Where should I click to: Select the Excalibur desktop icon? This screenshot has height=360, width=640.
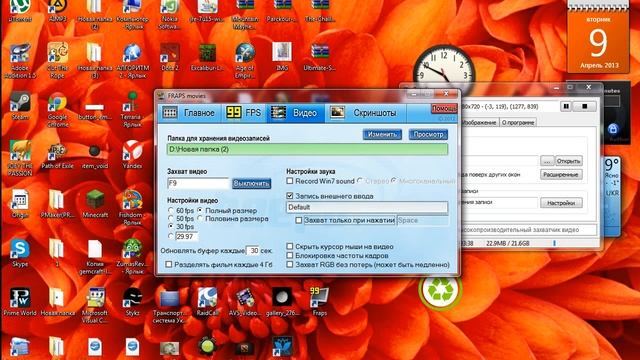point(207,57)
